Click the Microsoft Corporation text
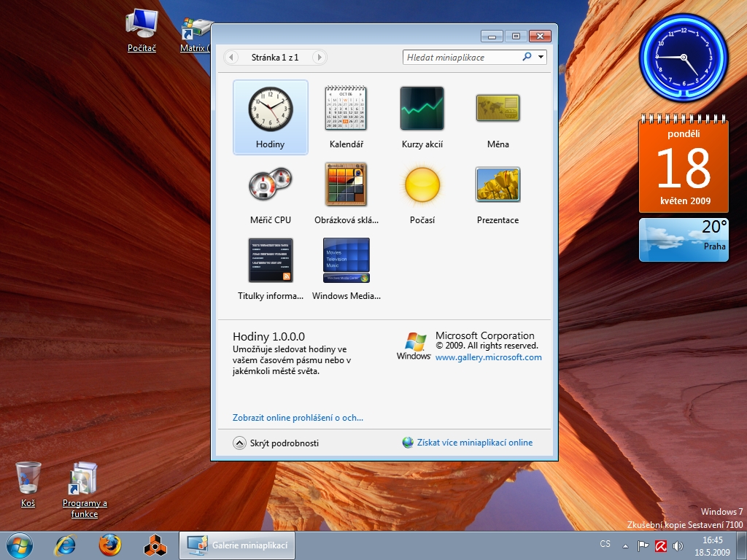This screenshot has width=747, height=560. tap(485, 335)
